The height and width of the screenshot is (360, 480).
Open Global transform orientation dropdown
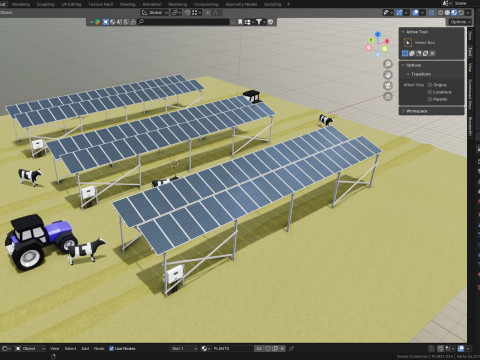pyautogui.click(x=154, y=13)
